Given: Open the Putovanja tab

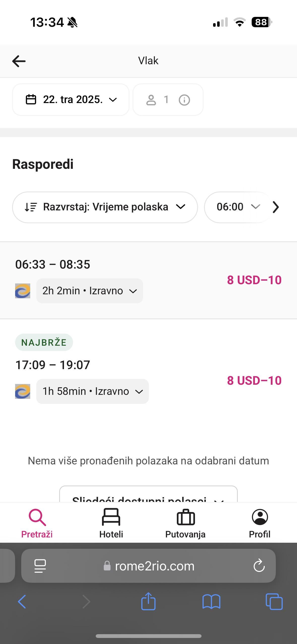Looking at the screenshot, I should click(185, 523).
